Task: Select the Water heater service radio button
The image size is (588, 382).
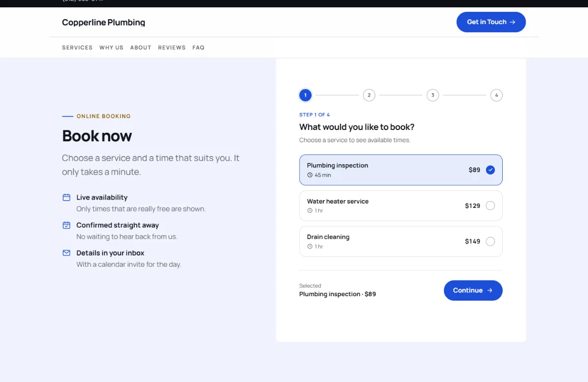Action: click(x=490, y=206)
